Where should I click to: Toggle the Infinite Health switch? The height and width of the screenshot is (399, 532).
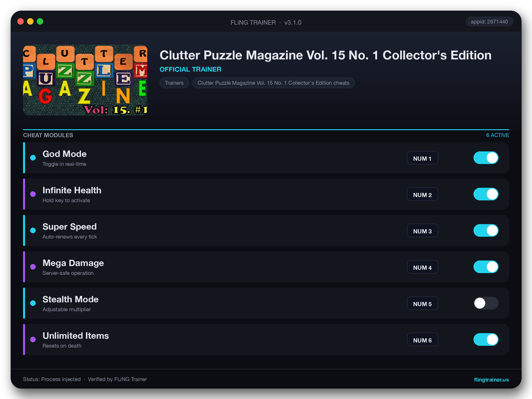point(486,194)
